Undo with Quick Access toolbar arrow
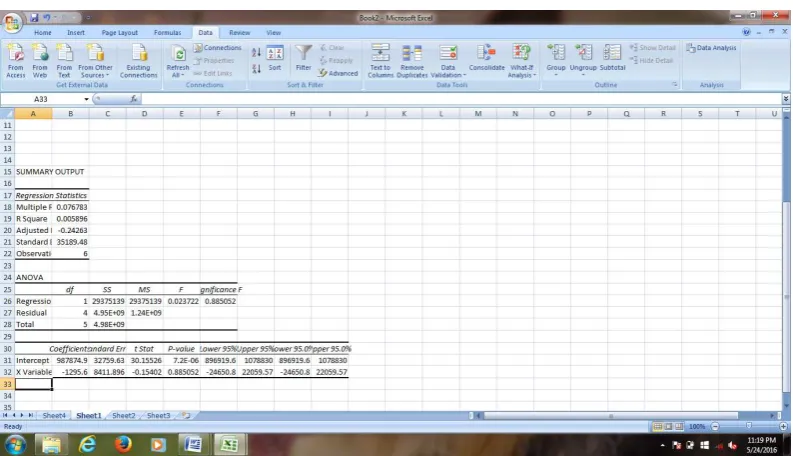This screenshot has height=456, width=793. [47, 18]
